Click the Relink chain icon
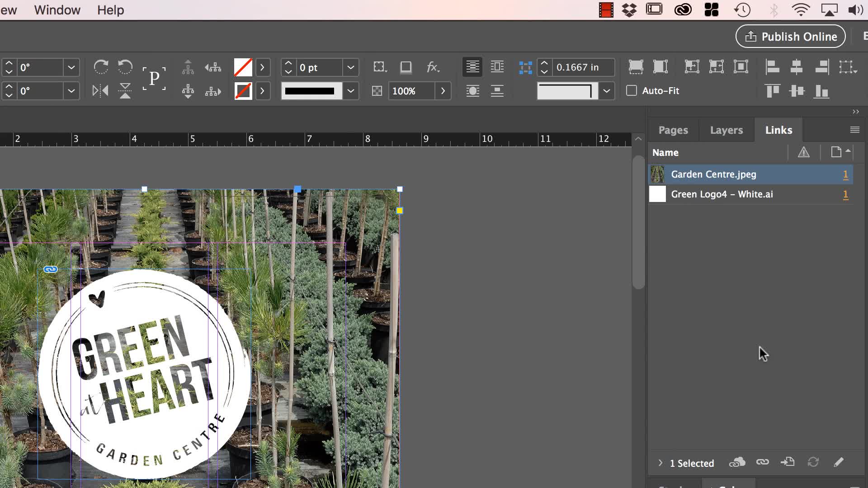The width and height of the screenshot is (868, 488). [x=763, y=462]
